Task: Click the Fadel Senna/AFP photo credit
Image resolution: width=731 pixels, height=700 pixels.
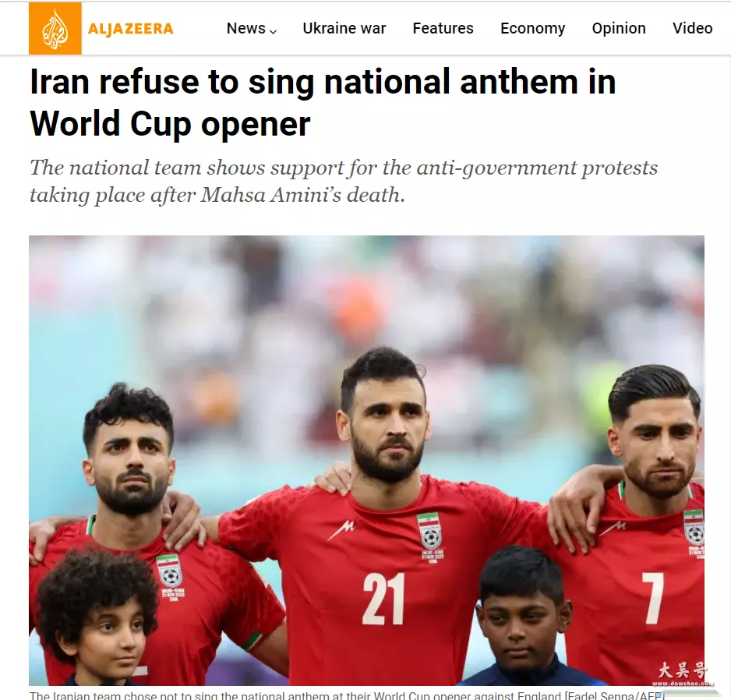Action: click(x=614, y=695)
